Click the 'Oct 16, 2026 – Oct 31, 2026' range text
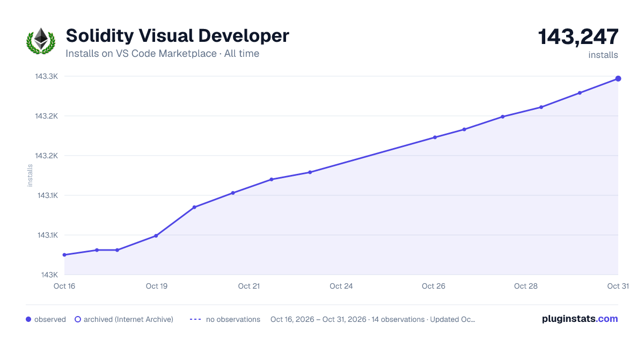 click(x=319, y=319)
